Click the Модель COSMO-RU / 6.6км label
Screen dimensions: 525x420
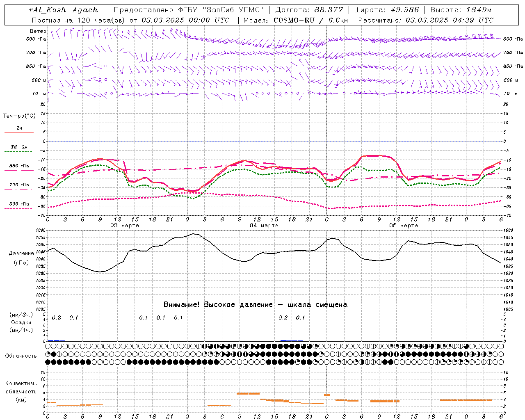click(295, 20)
